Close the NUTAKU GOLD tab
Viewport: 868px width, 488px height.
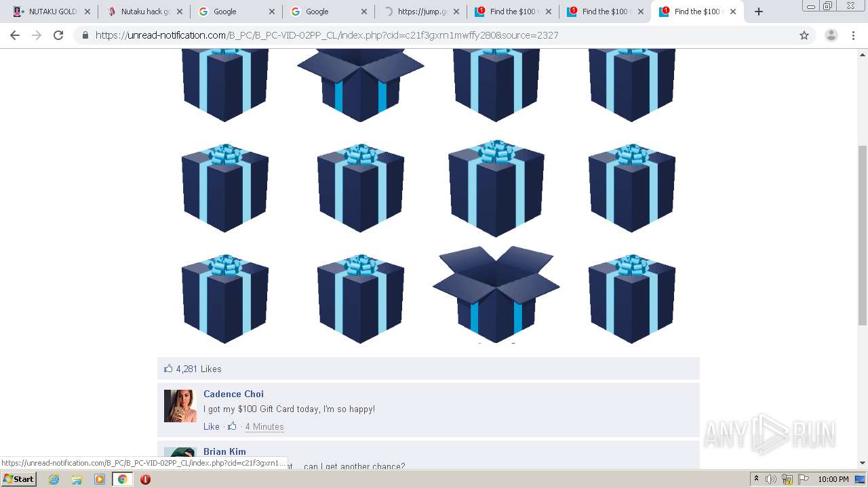[87, 12]
